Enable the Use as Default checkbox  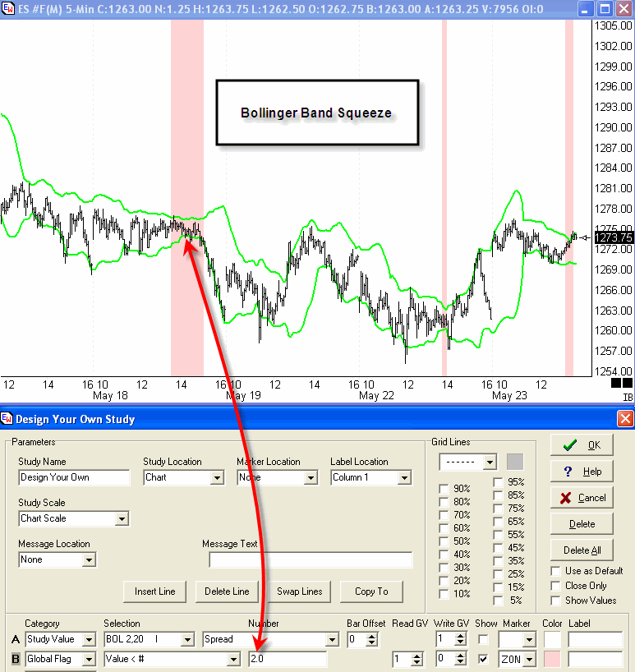(x=557, y=571)
